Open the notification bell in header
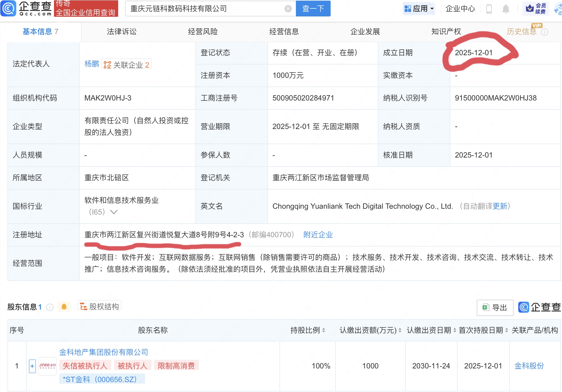Viewport: 562px width, 392px height. [x=506, y=9]
